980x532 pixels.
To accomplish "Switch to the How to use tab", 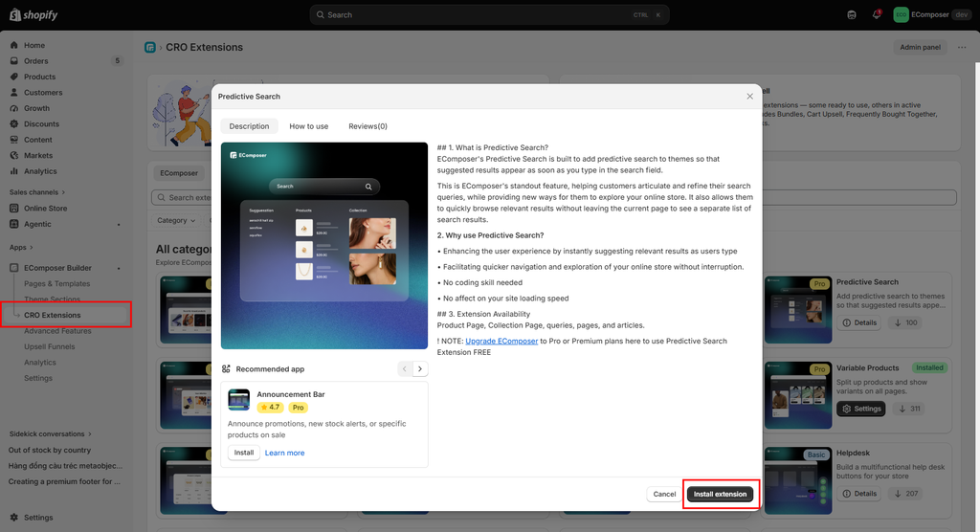I will [309, 126].
